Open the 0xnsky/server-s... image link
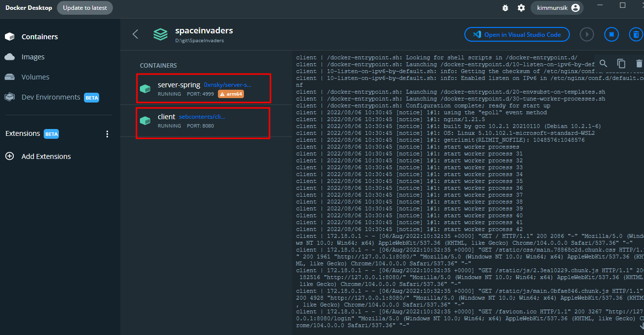644x335 pixels. pyautogui.click(x=228, y=85)
